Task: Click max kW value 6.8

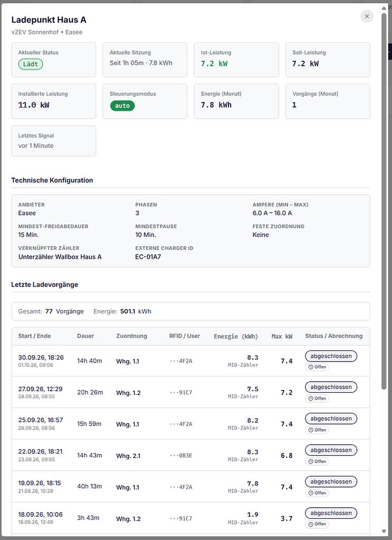Action: (287, 456)
